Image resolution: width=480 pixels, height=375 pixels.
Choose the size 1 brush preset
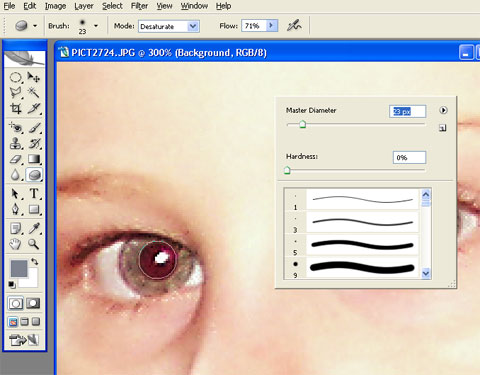(x=351, y=200)
